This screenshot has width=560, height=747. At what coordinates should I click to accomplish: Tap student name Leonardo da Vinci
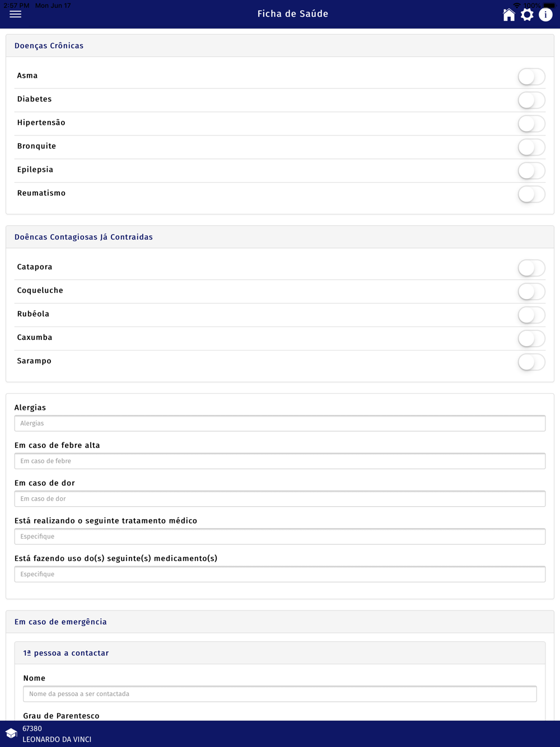click(57, 739)
